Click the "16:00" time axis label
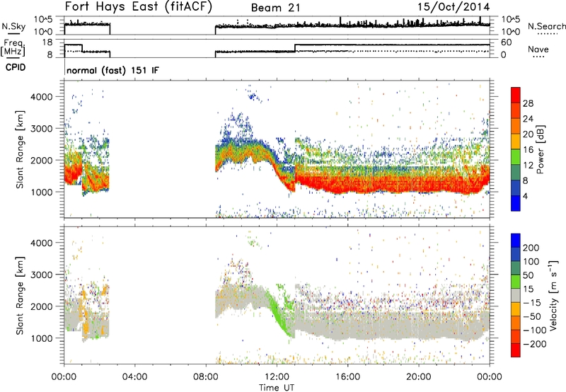This screenshot has width=566, height=392. coord(347,376)
